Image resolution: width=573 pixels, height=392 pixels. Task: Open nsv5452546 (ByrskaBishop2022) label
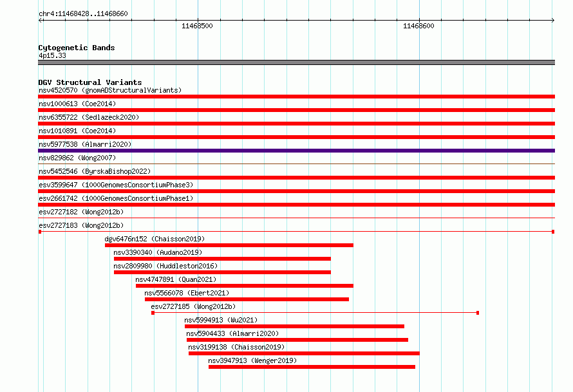pyautogui.click(x=95, y=171)
